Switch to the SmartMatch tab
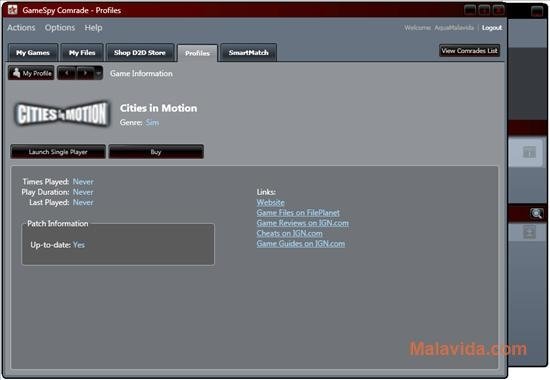Screen dimensions: 550x380 point(249,53)
